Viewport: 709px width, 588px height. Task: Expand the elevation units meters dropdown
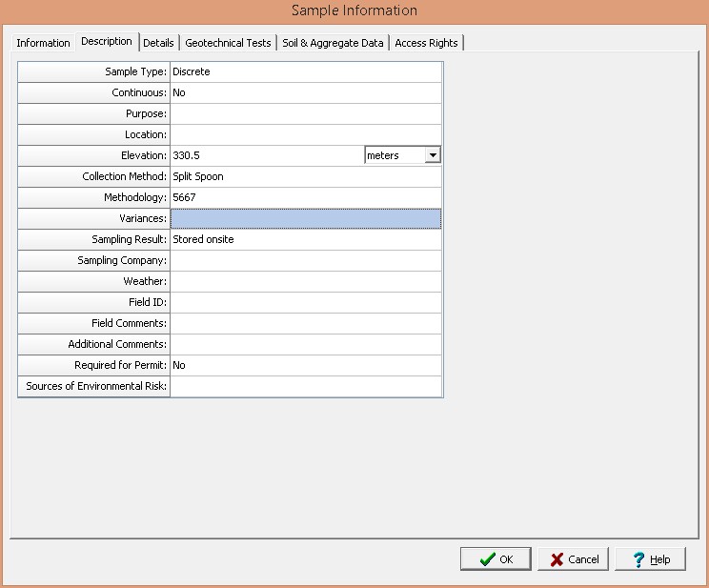pyautogui.click(x=433, y=155)
